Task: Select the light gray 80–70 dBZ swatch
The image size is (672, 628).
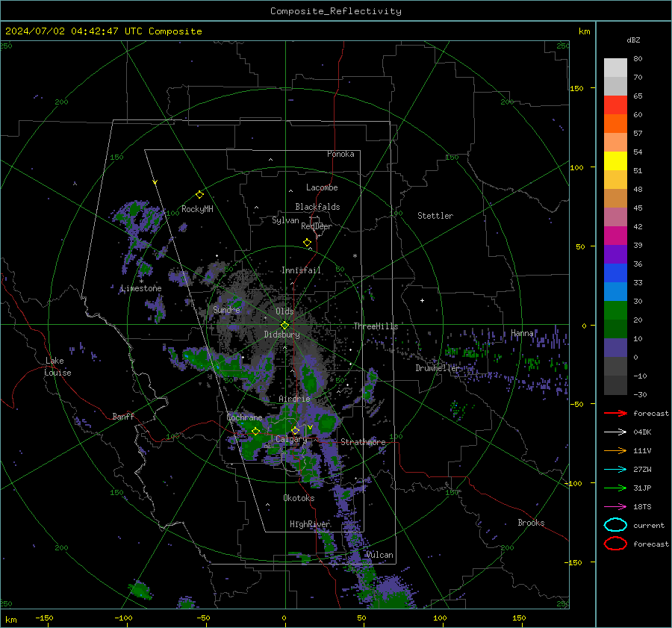Action: coord(615,68)
